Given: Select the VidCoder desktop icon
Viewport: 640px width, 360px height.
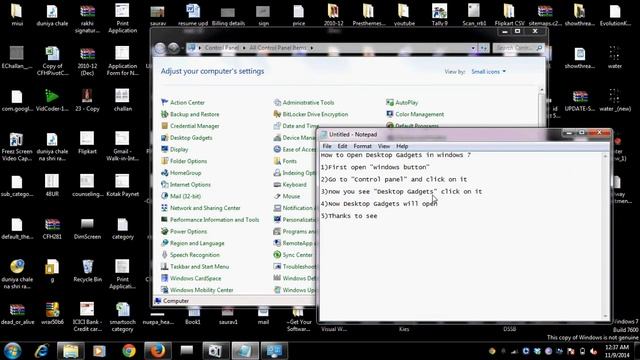Looking at the screenshot, I should click(x=52, y=100).
